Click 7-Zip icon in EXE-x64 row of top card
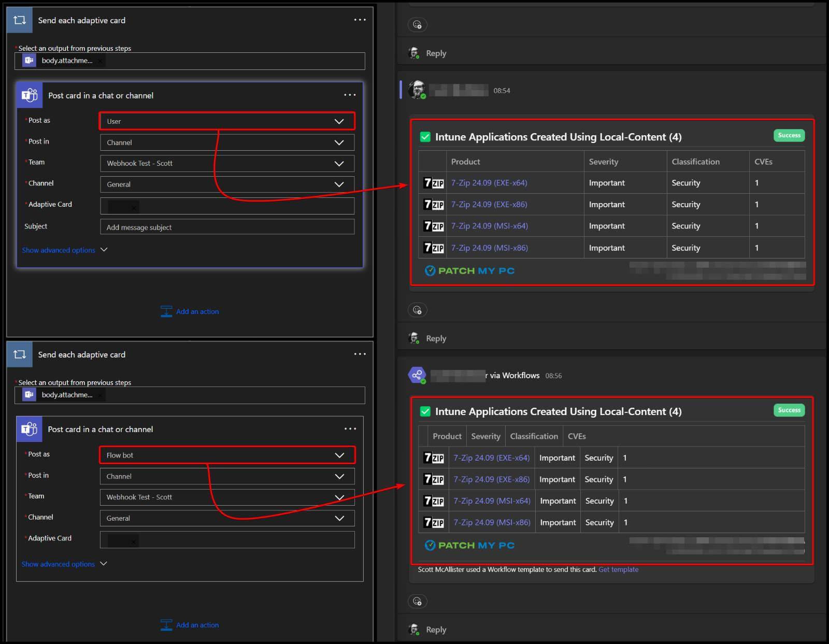 434,183
